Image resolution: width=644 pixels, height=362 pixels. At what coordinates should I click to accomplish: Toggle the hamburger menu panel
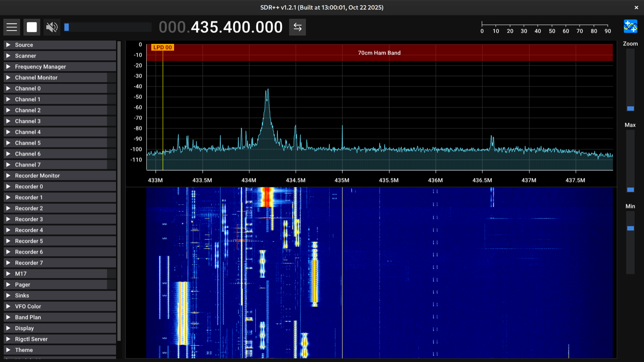point(12,27)
